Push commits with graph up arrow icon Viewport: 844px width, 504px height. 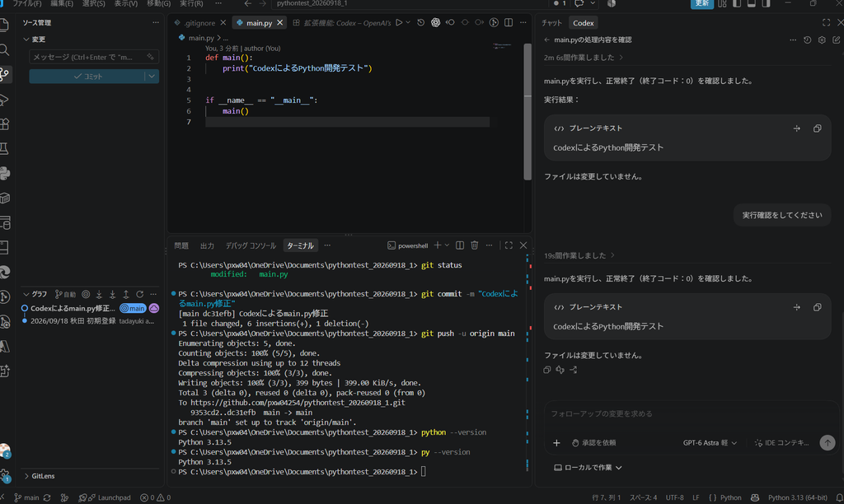click(126, 294)
